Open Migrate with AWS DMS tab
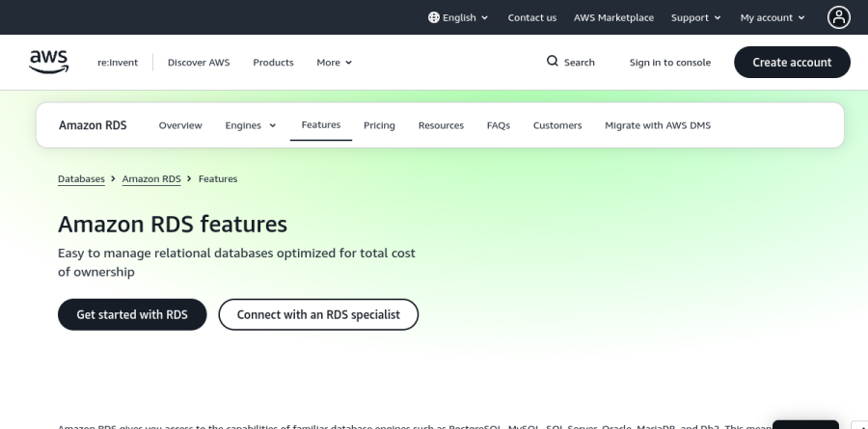Viewport: 868px width, 429px height. click(x=658, y=125)
